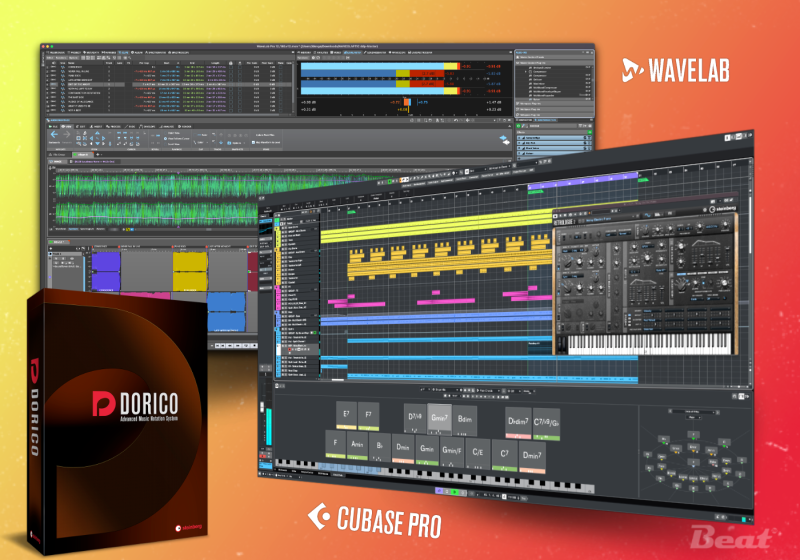Switch to the green montage file tab in WaveLab

[82, 154]
